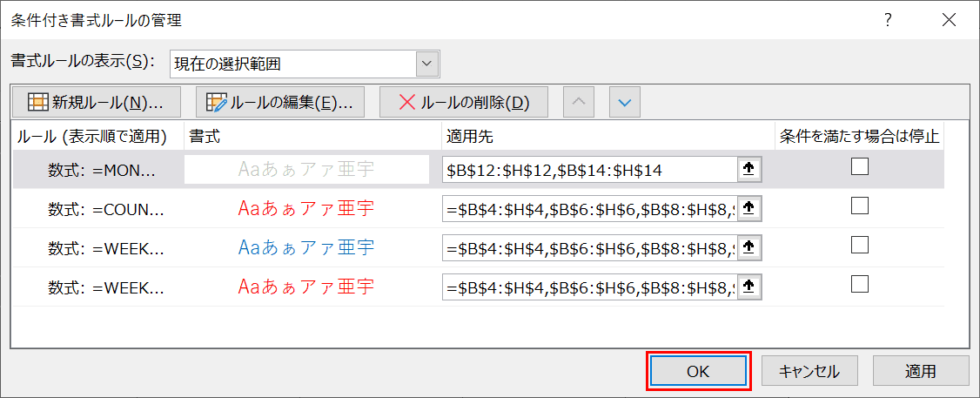The width and height of the screenshot is (980, 398).
Task: Click applies-to field of the =COUN... rule
Action: coord(590,208)
